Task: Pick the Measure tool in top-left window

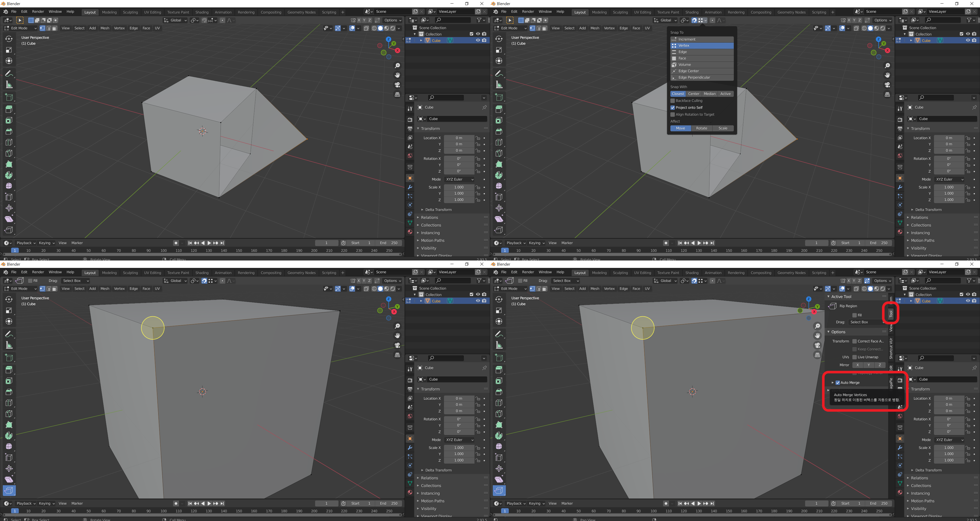Action: pyautogui.click(x=9, y=85)
